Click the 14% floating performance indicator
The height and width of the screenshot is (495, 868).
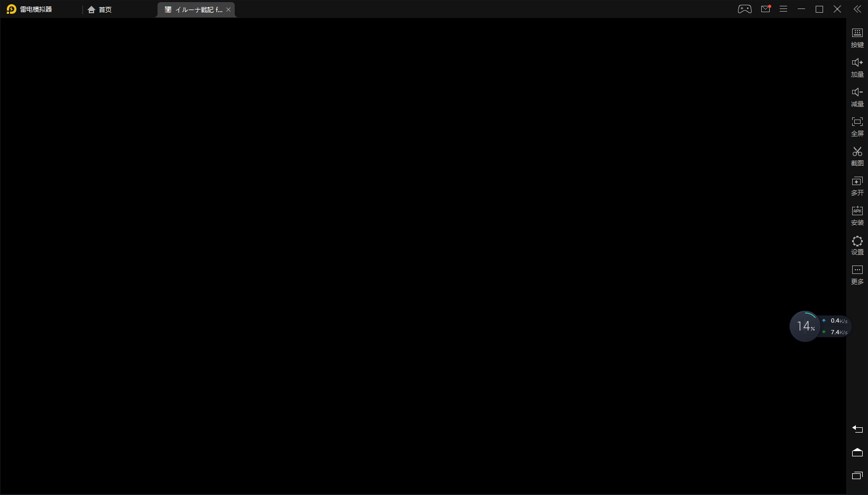pos(805,326)
